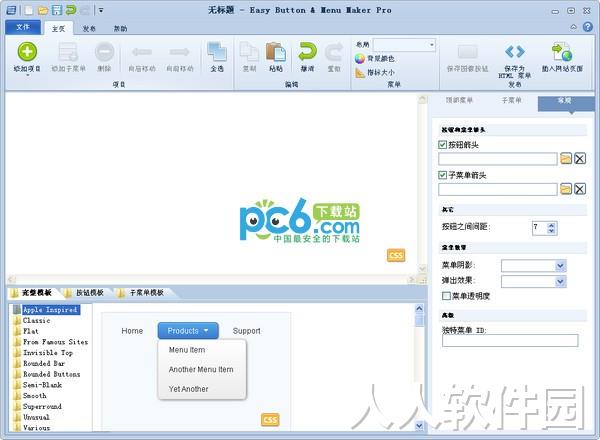Switch to the submenu (子菜单) properties tab
This screenshot has width=600, height=440.
tap(511, 100)
